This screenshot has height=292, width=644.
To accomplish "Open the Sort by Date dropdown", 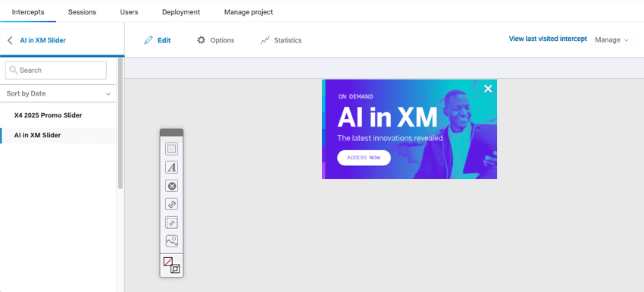I will pyautogui.click(x=58, y=93).
